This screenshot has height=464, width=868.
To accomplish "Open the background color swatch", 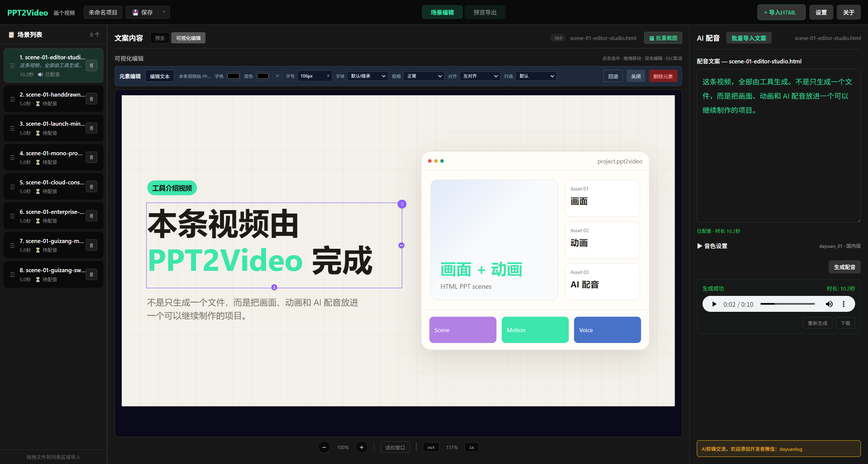I will [263, 76].
